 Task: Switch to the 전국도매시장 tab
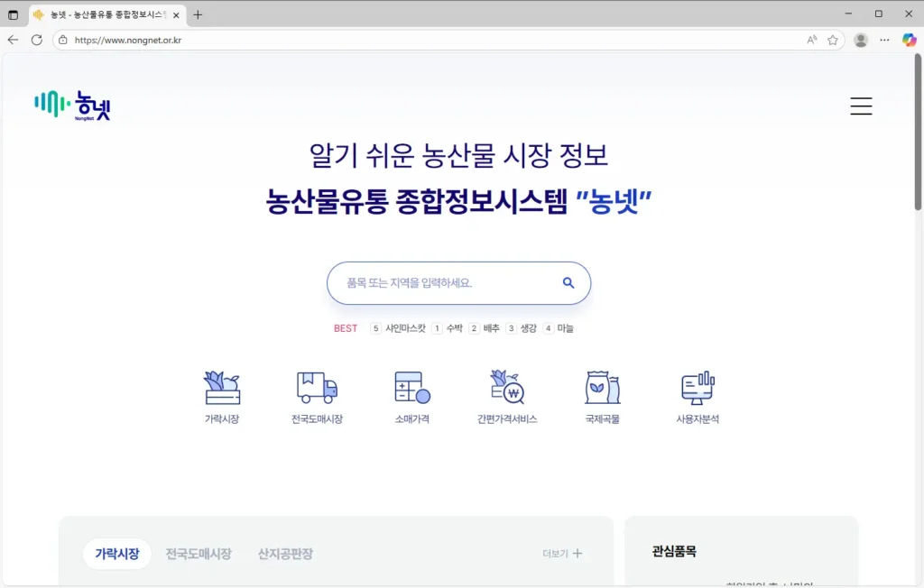198,553
